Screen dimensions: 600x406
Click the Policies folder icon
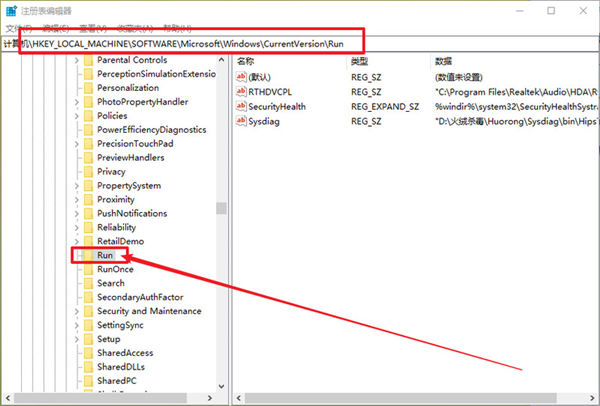click(x=88, y=116)
